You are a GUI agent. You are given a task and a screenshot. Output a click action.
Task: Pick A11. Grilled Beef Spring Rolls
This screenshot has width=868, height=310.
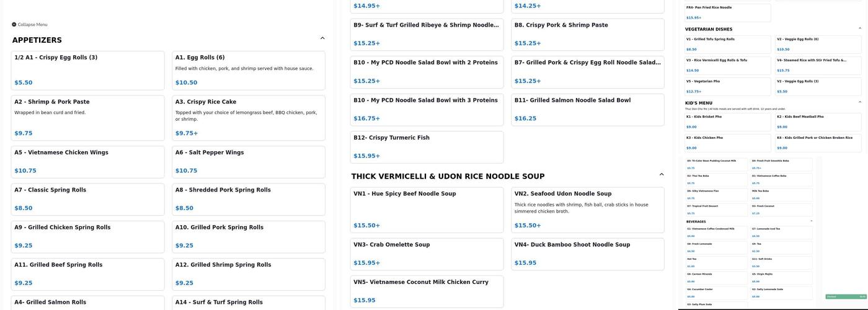[88, 274]
